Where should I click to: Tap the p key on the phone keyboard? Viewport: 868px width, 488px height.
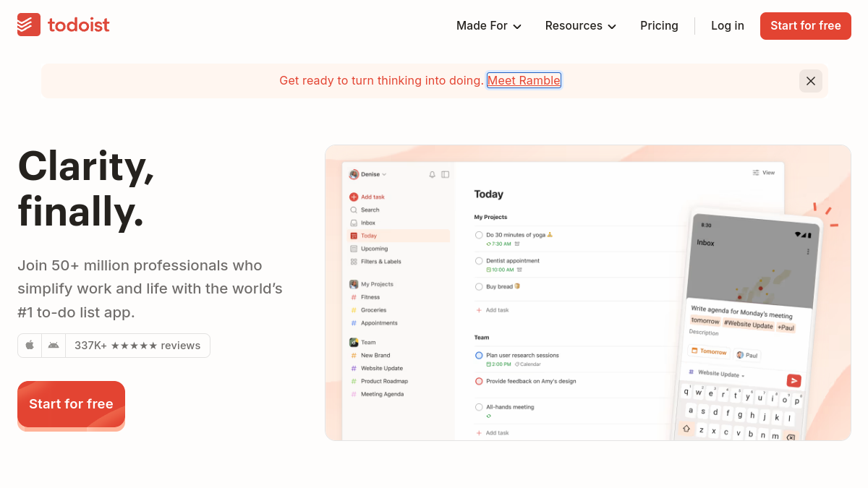coord(796,401)
